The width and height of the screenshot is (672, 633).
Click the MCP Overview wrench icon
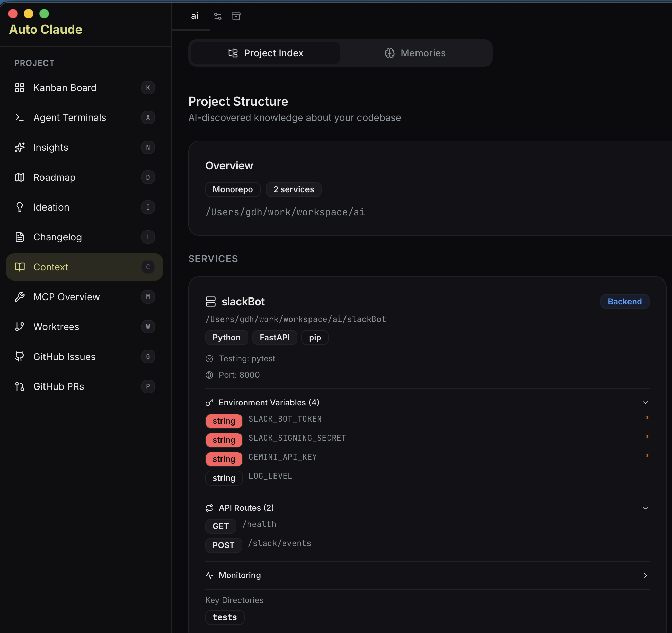[x=20, y=297]
